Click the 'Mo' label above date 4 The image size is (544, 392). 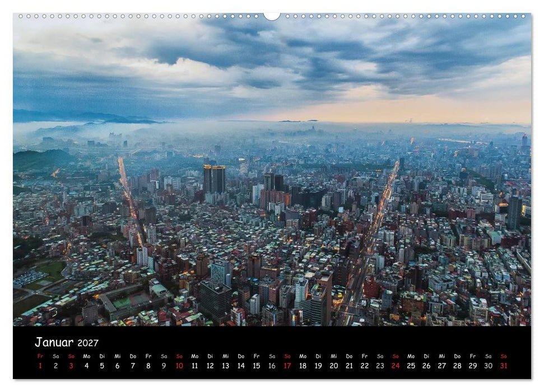(x=86, y=356)
